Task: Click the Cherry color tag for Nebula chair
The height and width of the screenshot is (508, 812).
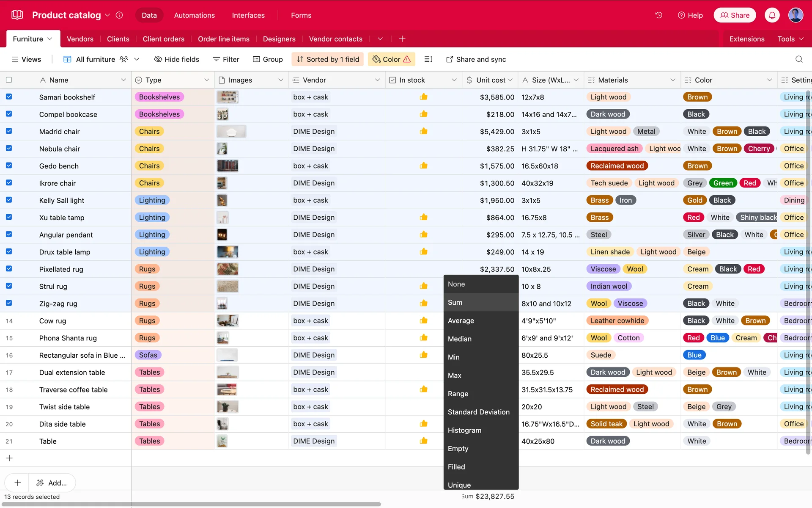Action: pos(759,149)
